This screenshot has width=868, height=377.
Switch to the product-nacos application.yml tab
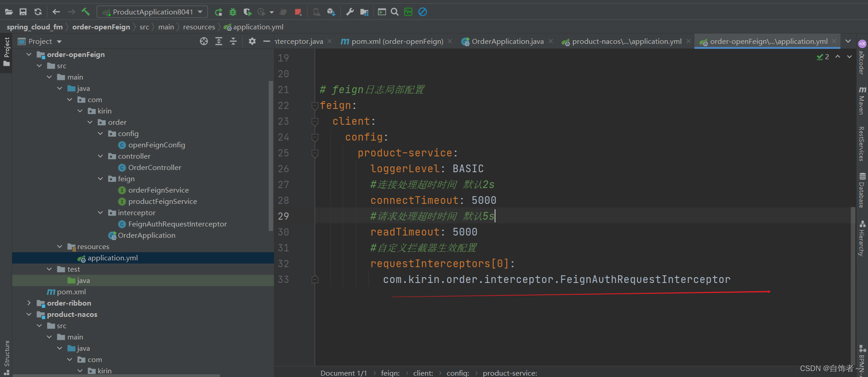click(x=622, y=41)
